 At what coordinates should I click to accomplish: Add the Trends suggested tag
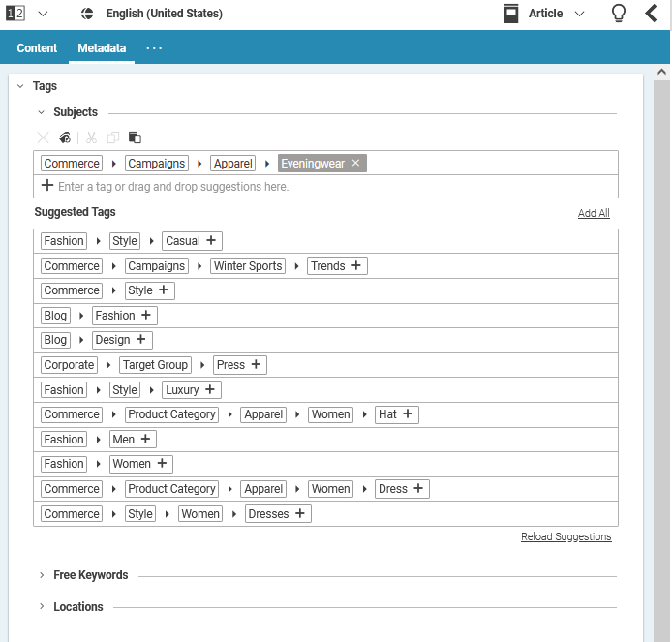tap(356, 265)
